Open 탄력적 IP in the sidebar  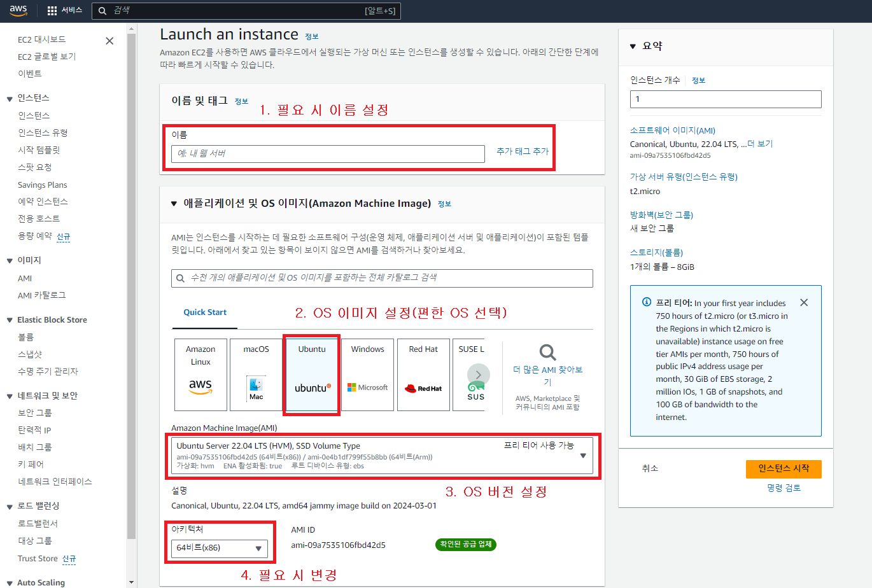pos(34,430)
